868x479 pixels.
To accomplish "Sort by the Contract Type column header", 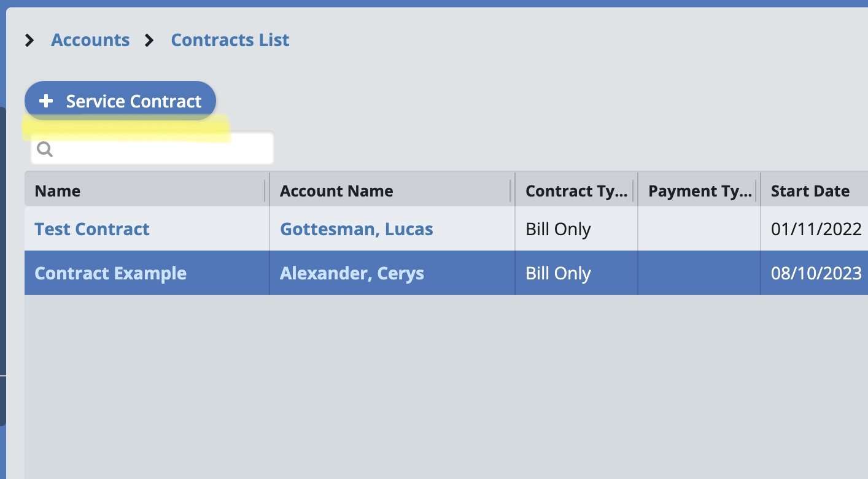I will (x=576, y=191).
